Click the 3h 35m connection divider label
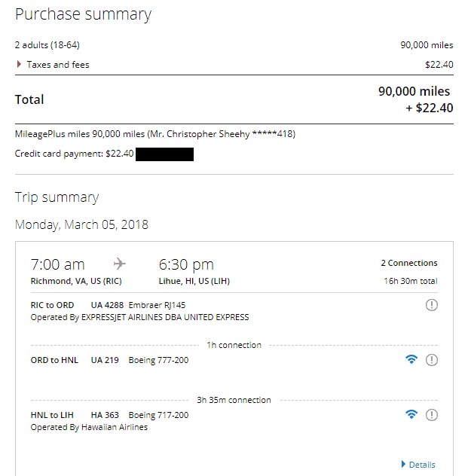 click(234, 400)
